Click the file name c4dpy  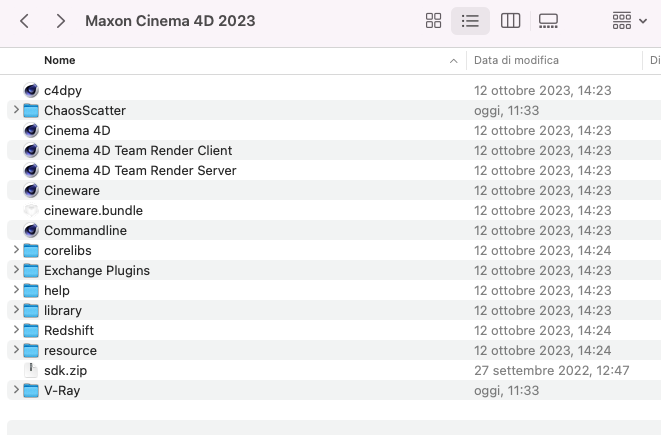[63, 91]
